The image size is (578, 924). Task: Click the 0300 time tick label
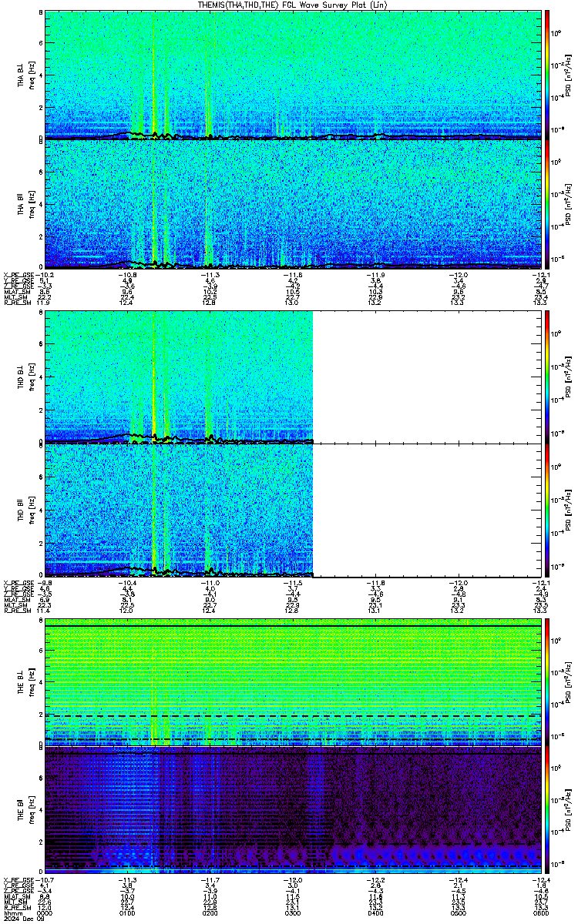pyautogui.click(x=292, y=913)
